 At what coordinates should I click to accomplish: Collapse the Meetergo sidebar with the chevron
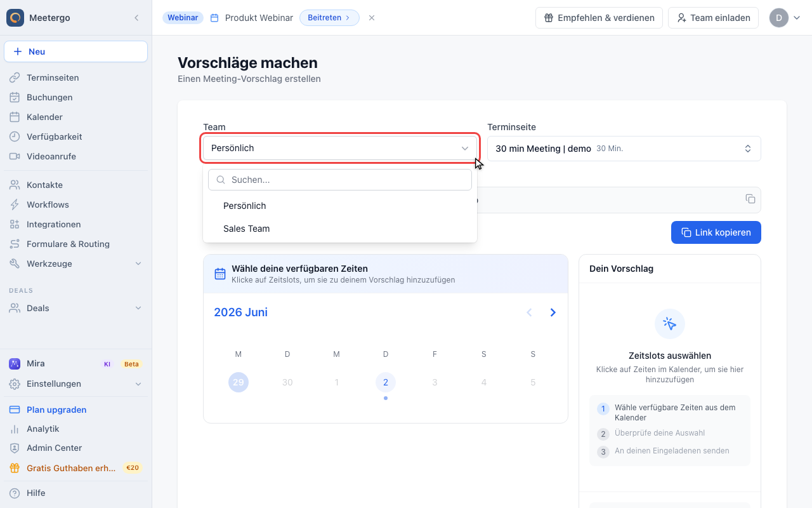136,18
